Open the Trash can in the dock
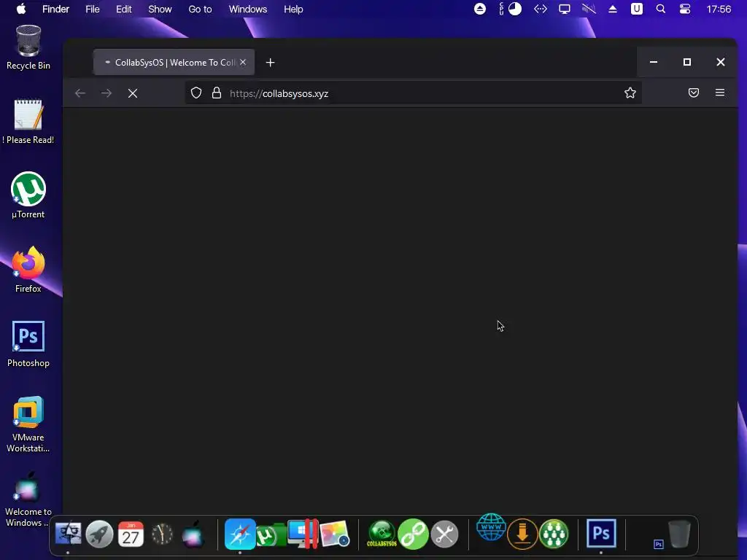This screenshot has height=560, width=747. point(679,534)
